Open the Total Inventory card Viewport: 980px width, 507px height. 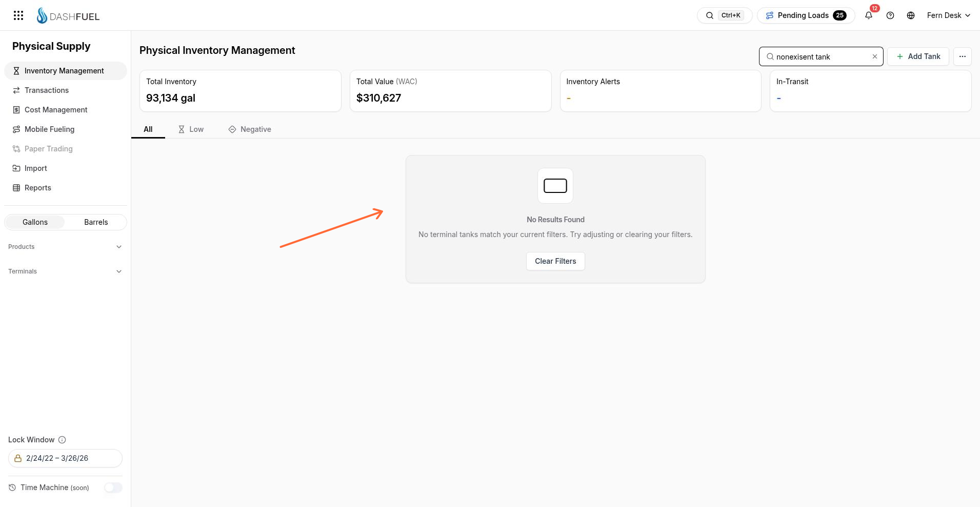(x=241, y=91)
